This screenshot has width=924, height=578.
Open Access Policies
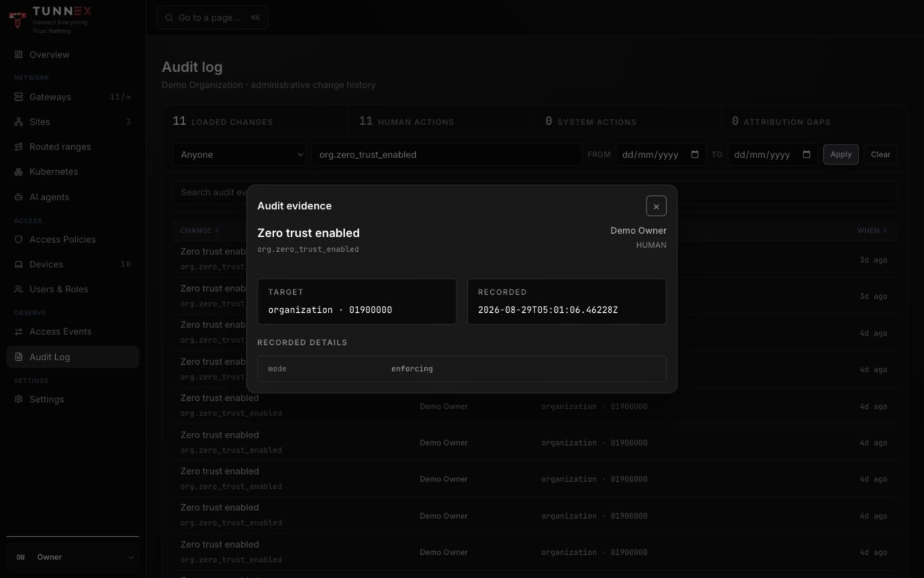[x=73, y=240]
